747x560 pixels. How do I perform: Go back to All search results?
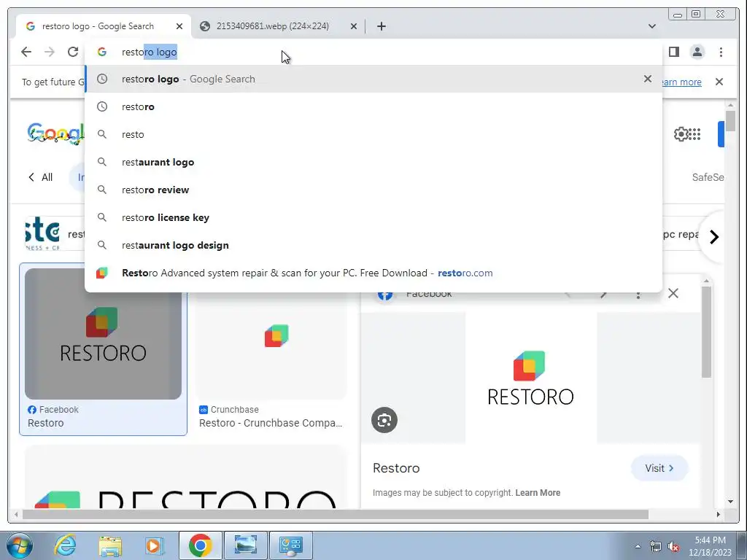pos(41,177)
